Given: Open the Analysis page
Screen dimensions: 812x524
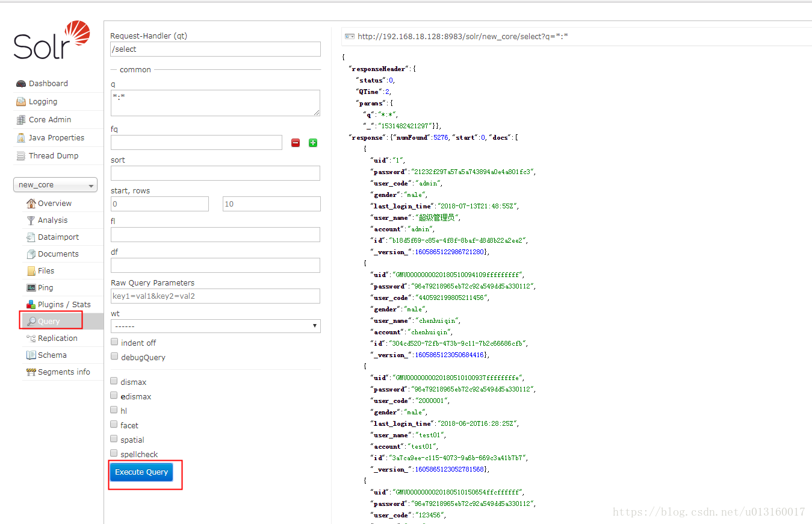Looking at the screenshot, I should tap(53, 220).
